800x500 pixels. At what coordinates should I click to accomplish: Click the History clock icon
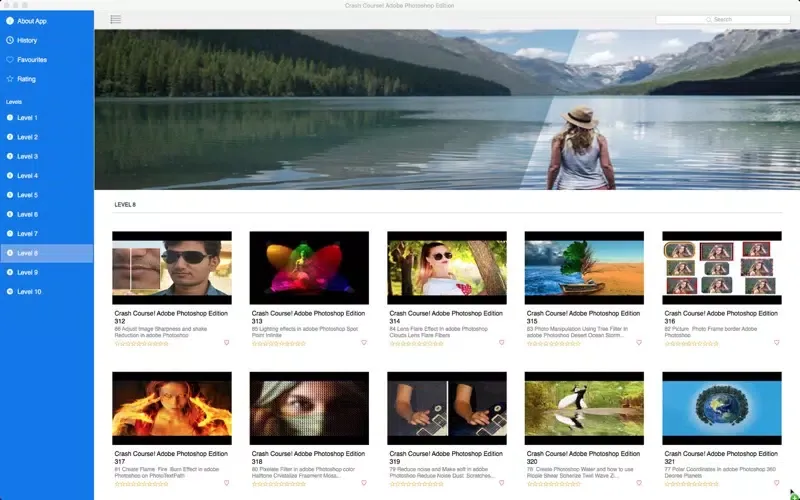pyautogui.click(x=10, y=40)
